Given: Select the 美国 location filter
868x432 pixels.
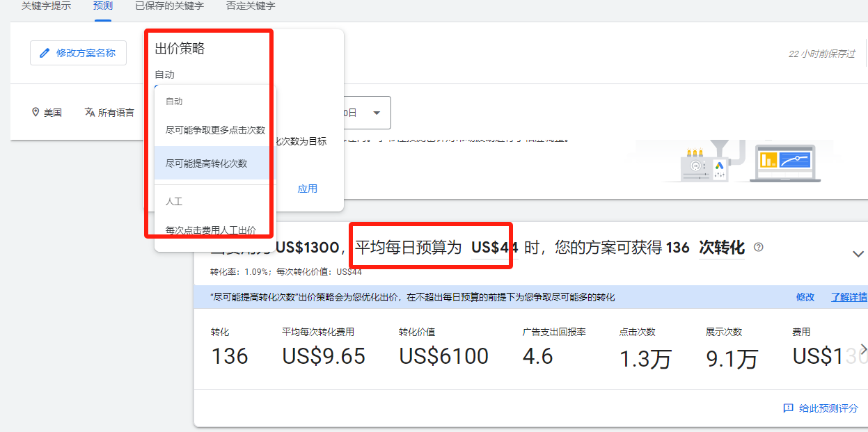Looking at the screenshot, I should pos(47,113).
